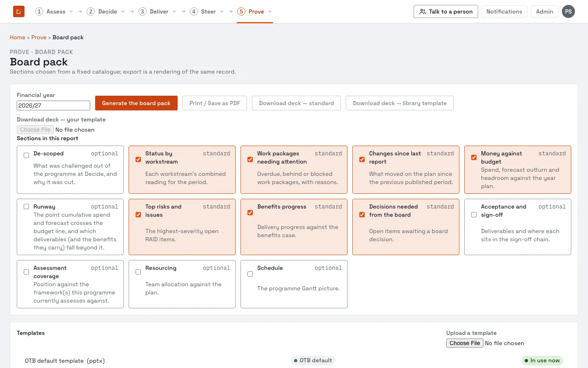This screenshot has height=368, width=588.
Task: Expand the Decide menu chevron
Action: click(123, 11)
